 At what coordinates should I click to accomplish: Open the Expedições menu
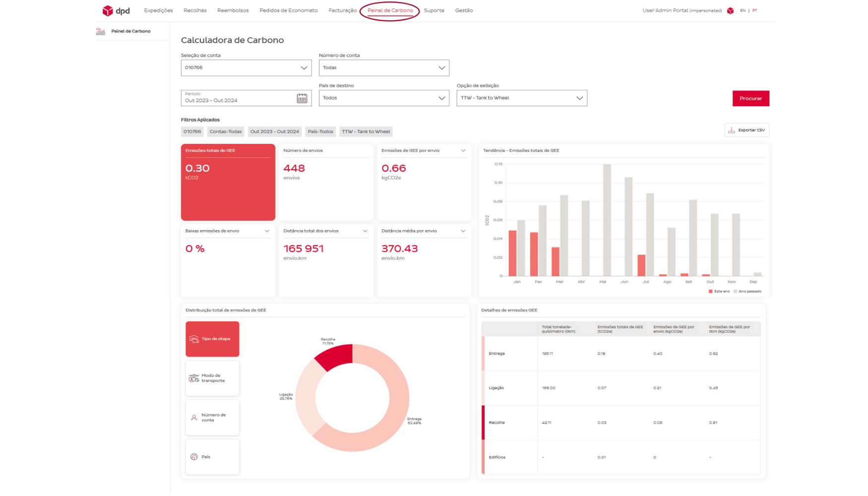click(x=158, y=10)
